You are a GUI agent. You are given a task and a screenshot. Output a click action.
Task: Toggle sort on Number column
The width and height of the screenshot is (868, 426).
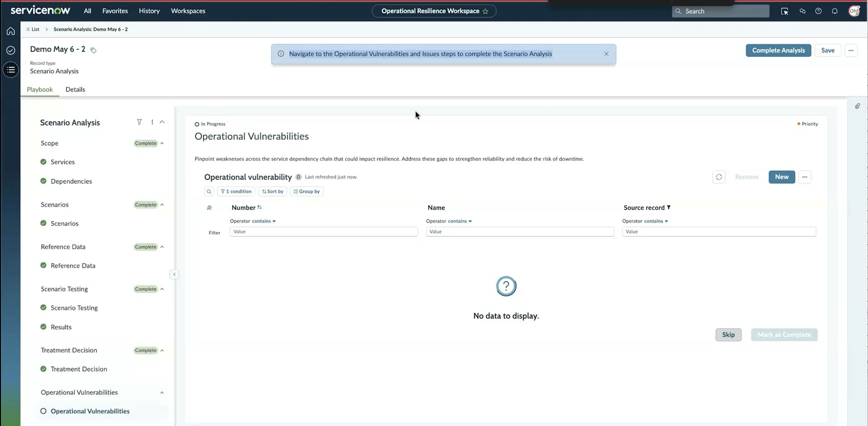[259, 207]
